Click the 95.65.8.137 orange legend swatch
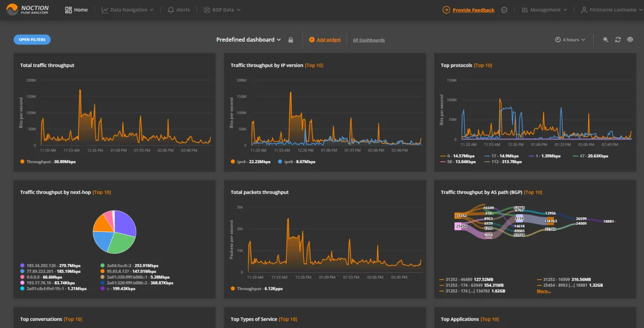 [x=102, y=271]
